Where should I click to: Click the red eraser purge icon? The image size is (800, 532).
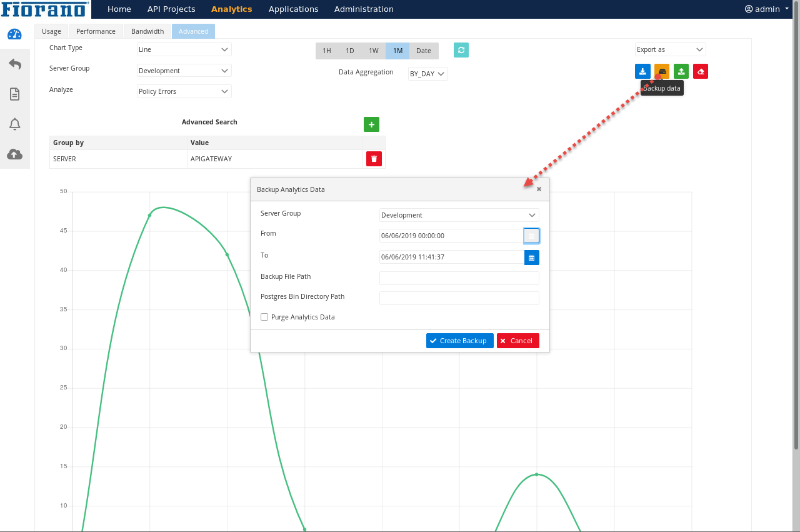[x=701, y=71]
